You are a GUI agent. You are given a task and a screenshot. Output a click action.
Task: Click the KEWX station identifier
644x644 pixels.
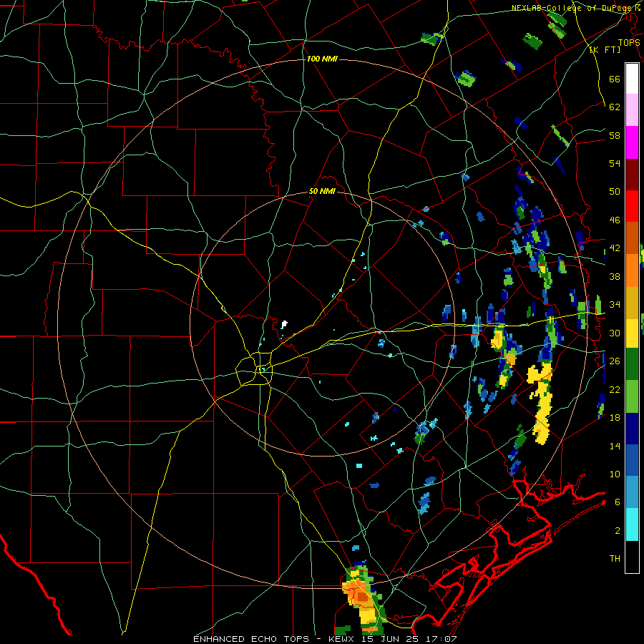click(343, 639)
